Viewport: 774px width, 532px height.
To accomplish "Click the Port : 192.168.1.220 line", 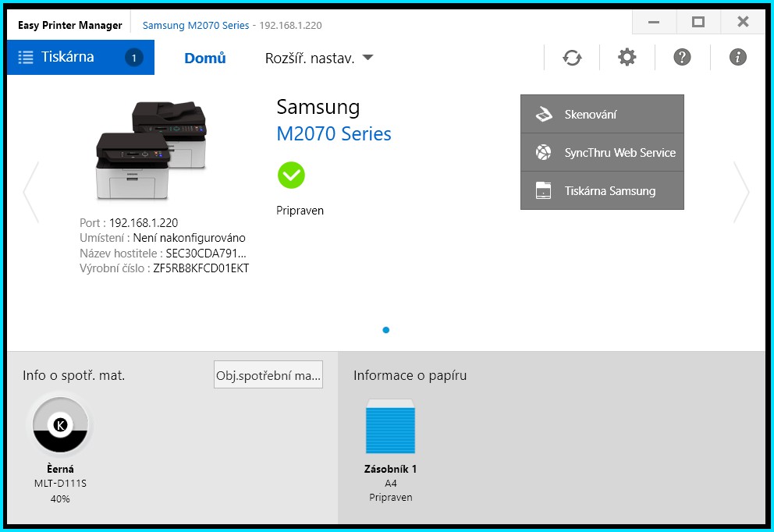I will (129, 222).
